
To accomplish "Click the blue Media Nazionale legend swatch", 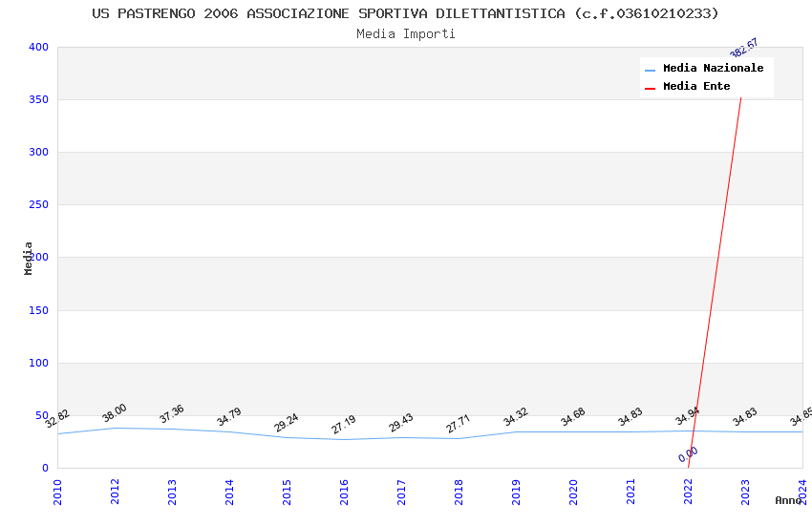I will pyautogui.click(x=650, y=70).
